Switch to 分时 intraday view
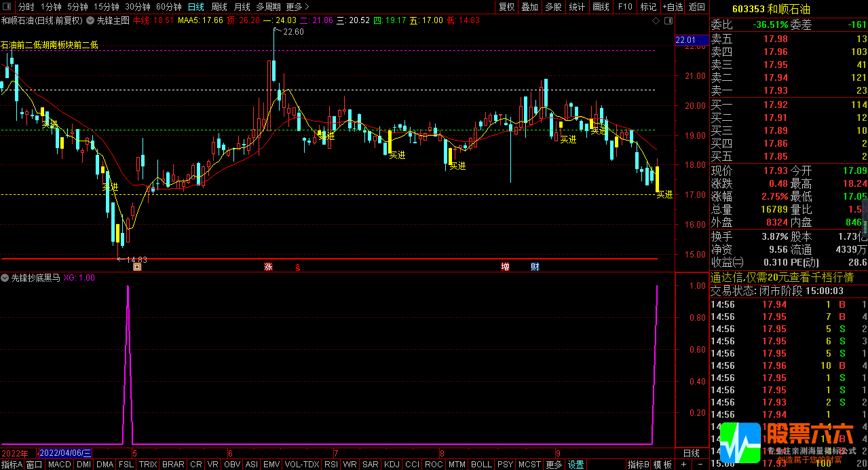The image size is (868, 470). point(26,7)
